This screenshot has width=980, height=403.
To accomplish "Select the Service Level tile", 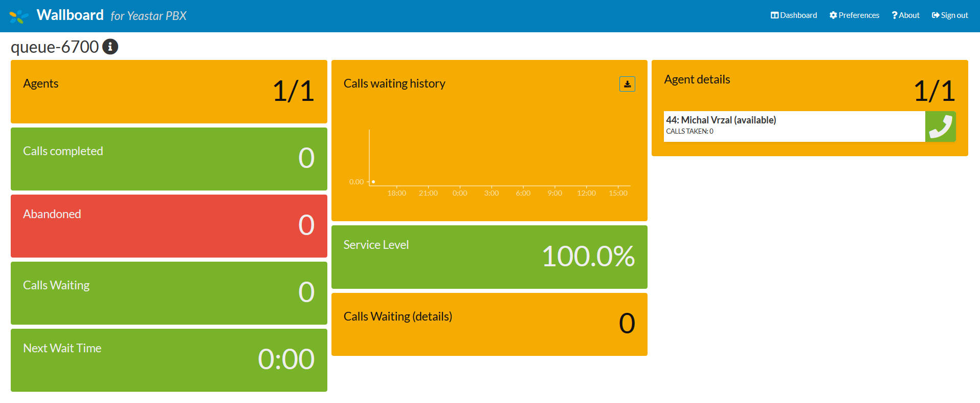I will 489,257.
